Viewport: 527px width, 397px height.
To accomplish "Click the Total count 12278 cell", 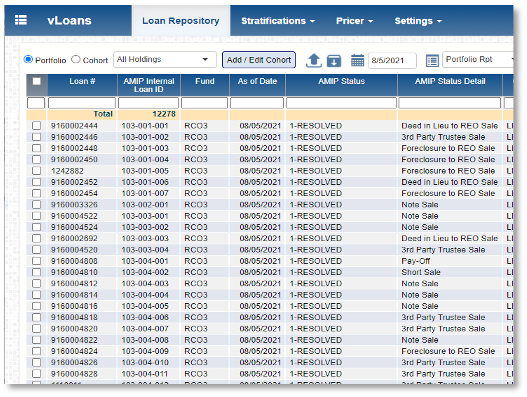I will (x=164, y=114).
